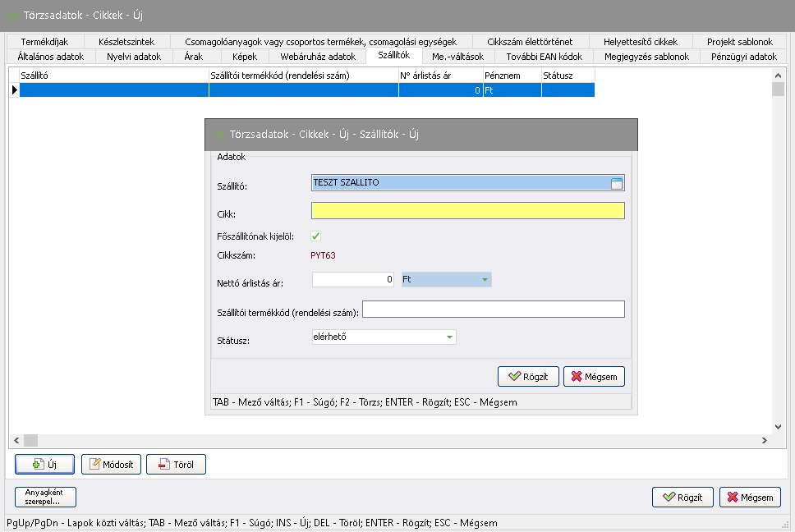The height and width of the screenshot is (532, 795).
Task: Click the Anyagként szerepel... button
Action: [44, 497]
